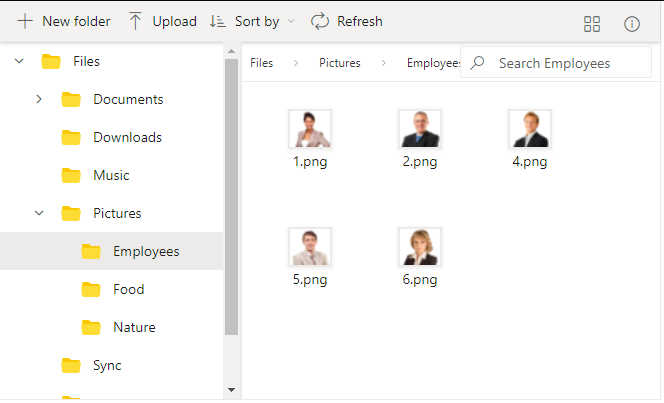Image resolution: width=664 pixels, height=403 pixels.
Task: Click the tree scrollbar up arrow
Action: [x=231, y=51]
